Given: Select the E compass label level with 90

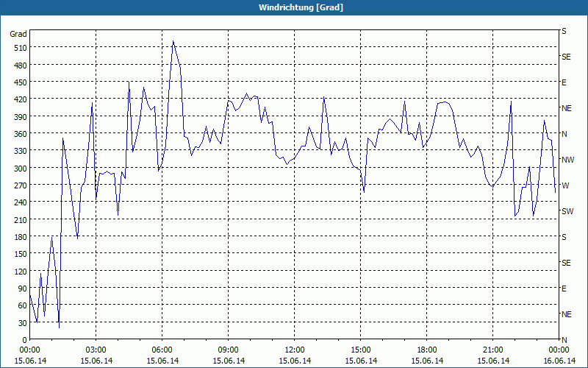Looking at the screenshot, I should [x=564, y=289].
